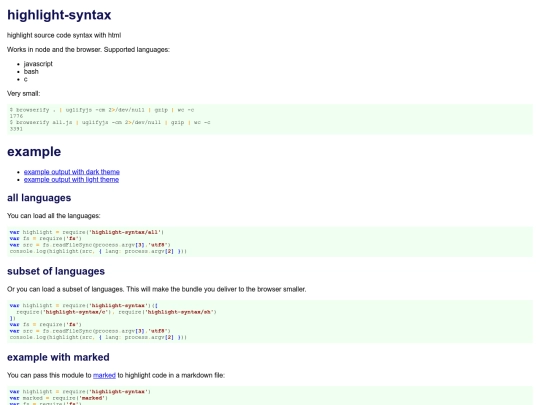Screen dimensions: 540x405
Task: Click the 'all languages' heading
Action: (39, 198)
